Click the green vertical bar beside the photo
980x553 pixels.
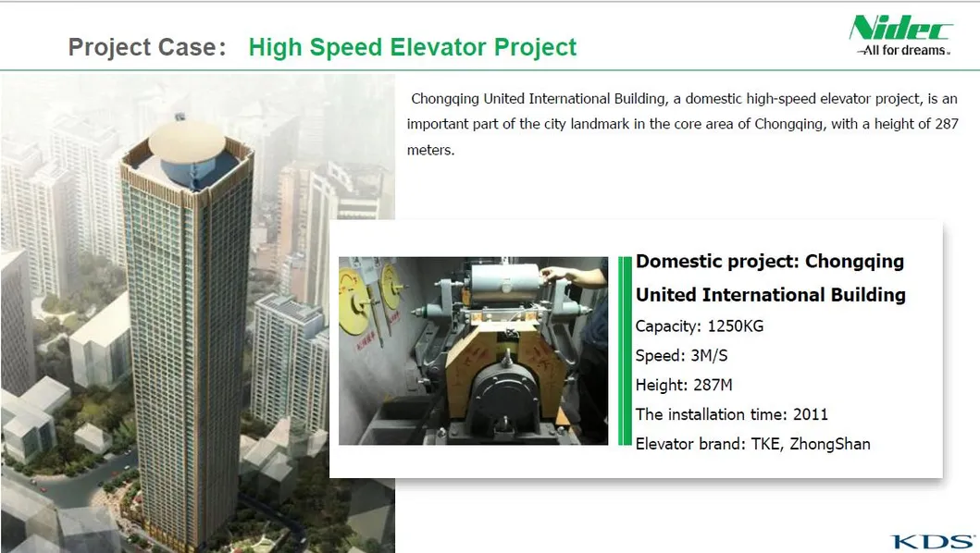click(624, 350)
